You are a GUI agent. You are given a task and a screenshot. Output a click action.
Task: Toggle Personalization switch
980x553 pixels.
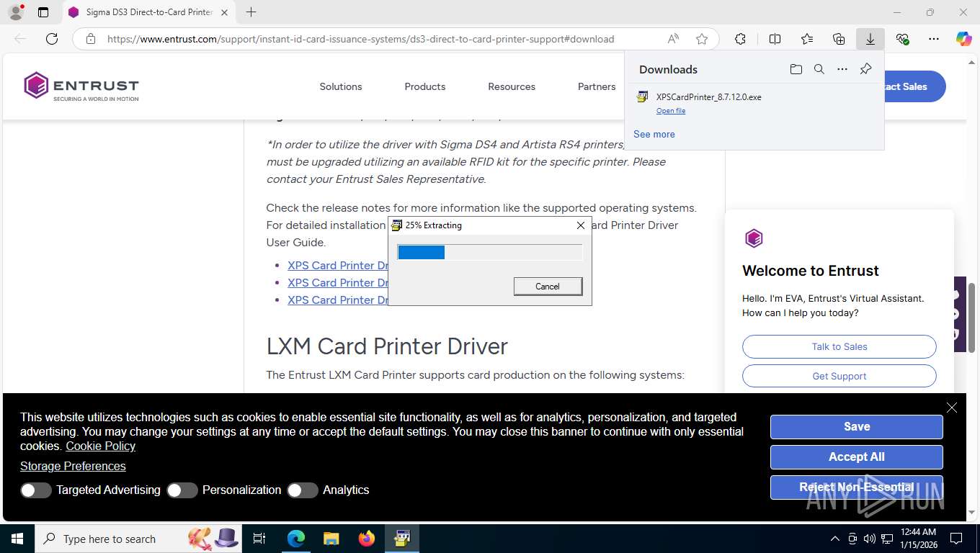pos(182,490)
